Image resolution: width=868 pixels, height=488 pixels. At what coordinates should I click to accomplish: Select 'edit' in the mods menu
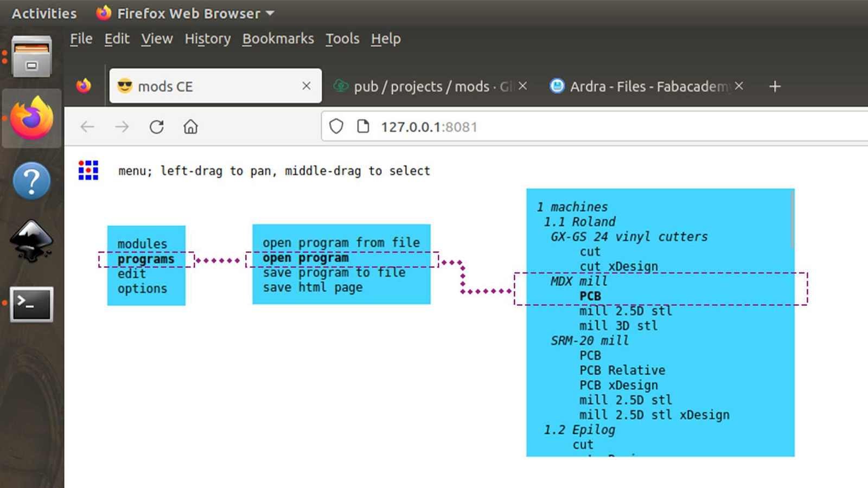pyautogui.click(x=132, y=274)
